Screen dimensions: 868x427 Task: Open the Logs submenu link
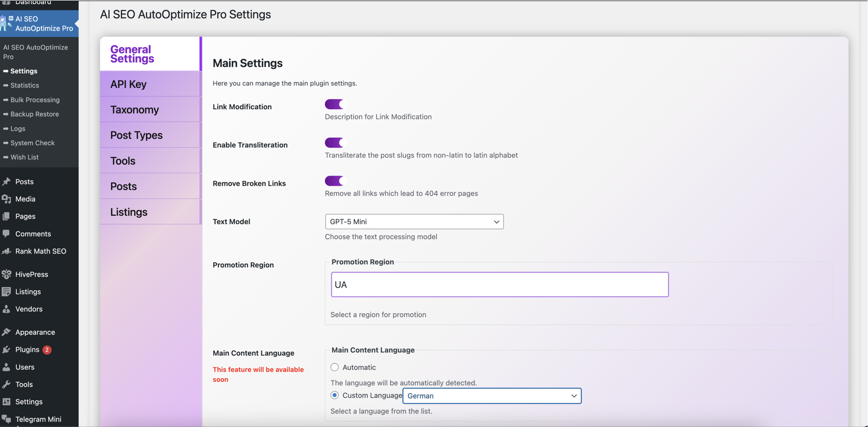click(x=17, y=129)
